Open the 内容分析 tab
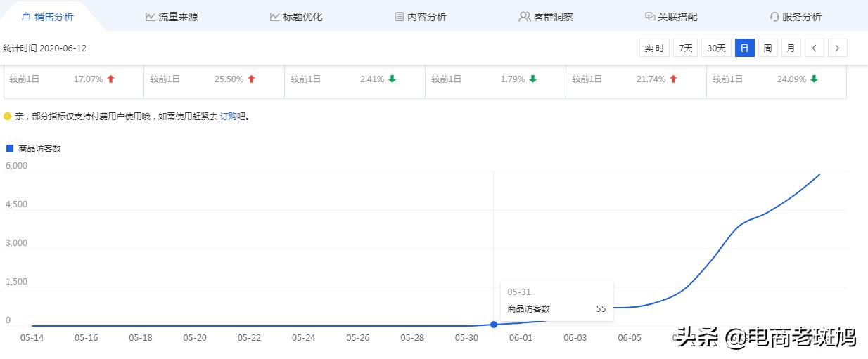Screen dimensions: 868x359 (420, 16)
